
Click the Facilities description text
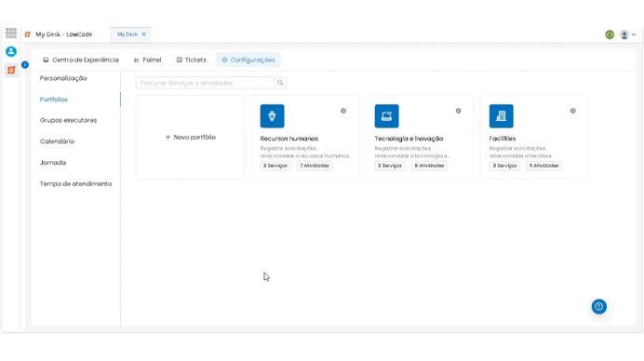click(521, 152)
